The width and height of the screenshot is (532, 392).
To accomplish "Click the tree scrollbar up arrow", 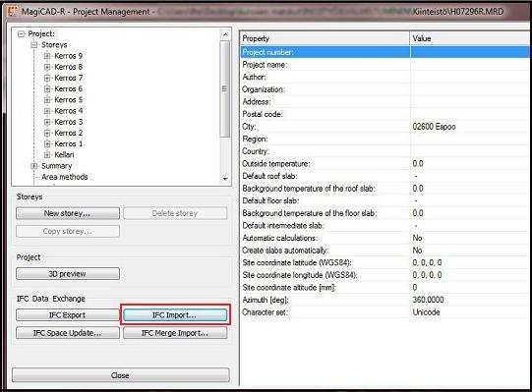I will [x=225, y=34].
